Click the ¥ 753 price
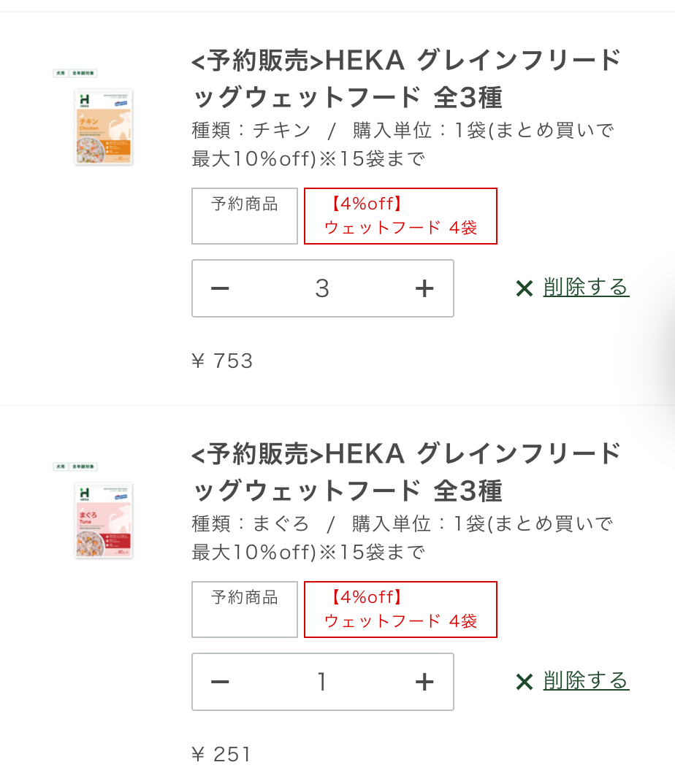Image resolution: width=675 pixels, height=784 pixels. (x=222, y=361)
